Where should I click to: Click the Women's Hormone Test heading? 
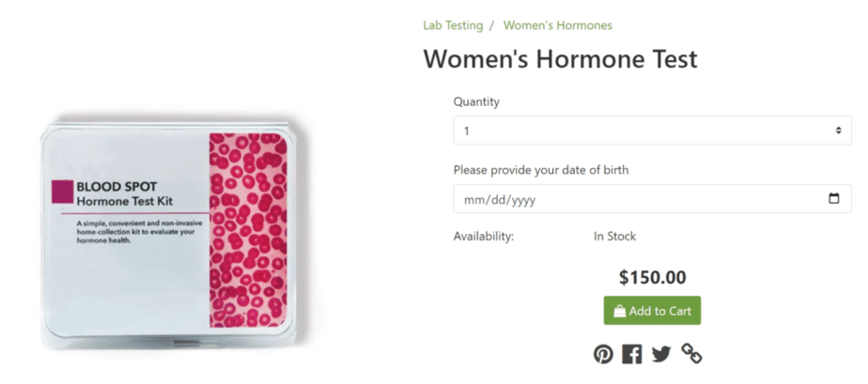tap(560, 58)
